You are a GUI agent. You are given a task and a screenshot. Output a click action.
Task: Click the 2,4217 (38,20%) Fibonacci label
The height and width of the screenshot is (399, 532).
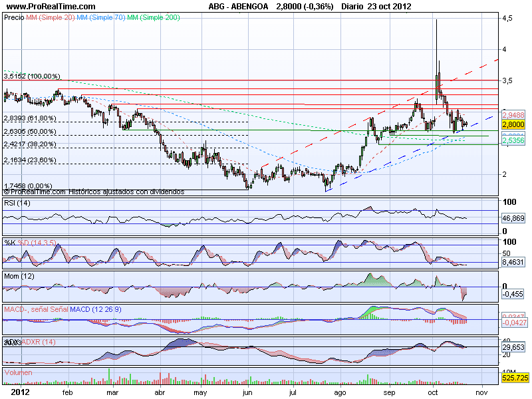[30, 144]
